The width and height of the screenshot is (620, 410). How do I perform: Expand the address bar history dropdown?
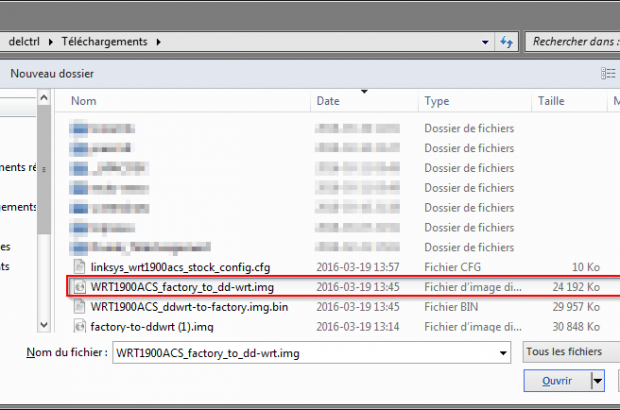point(486,42)
